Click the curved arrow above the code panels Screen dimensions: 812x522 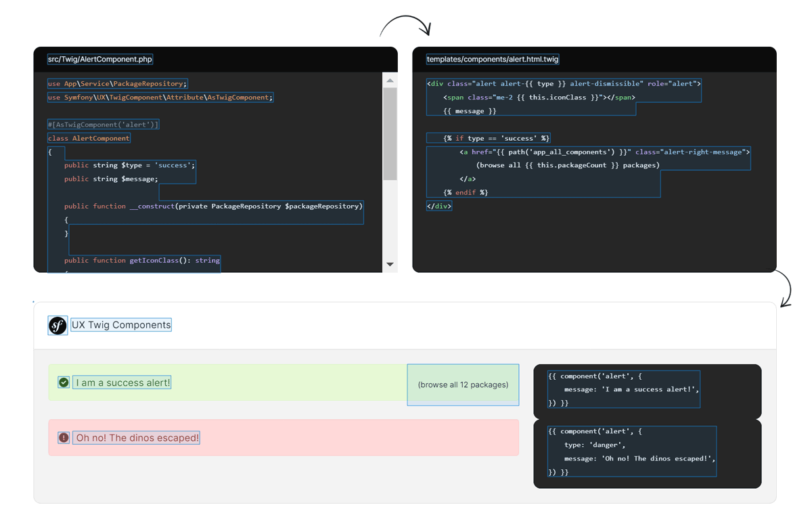tap(405, 26)
